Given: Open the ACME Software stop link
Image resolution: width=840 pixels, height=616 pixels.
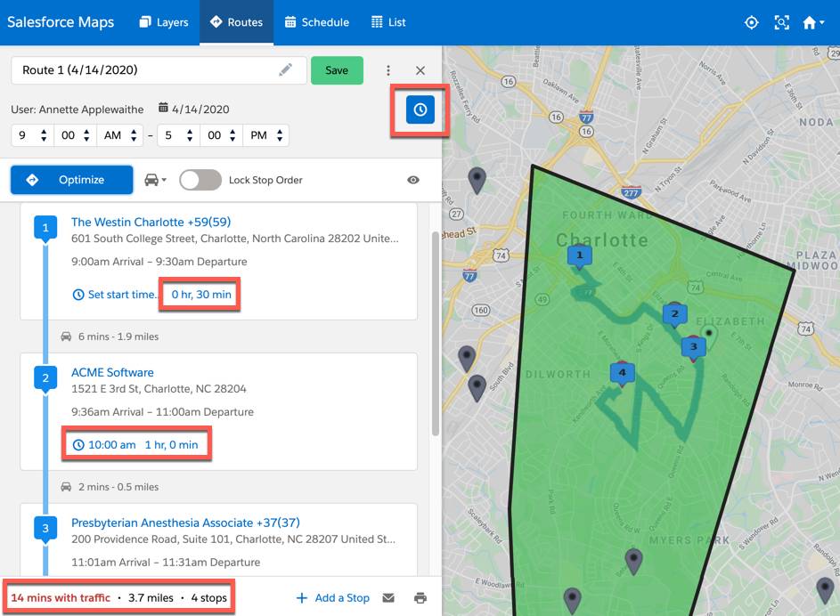Looking at the screenshot, I should (112, 372).
